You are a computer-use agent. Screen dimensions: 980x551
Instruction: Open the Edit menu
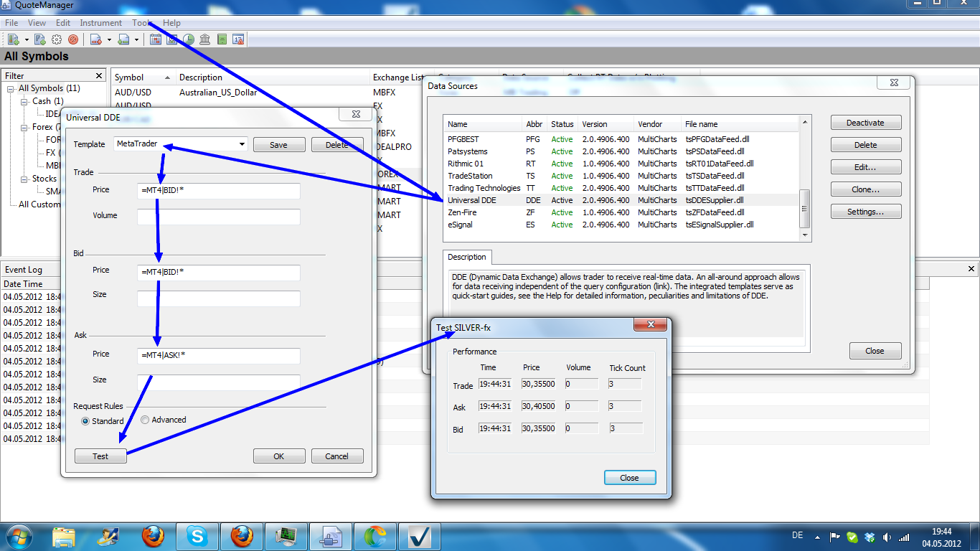point(63,23)
